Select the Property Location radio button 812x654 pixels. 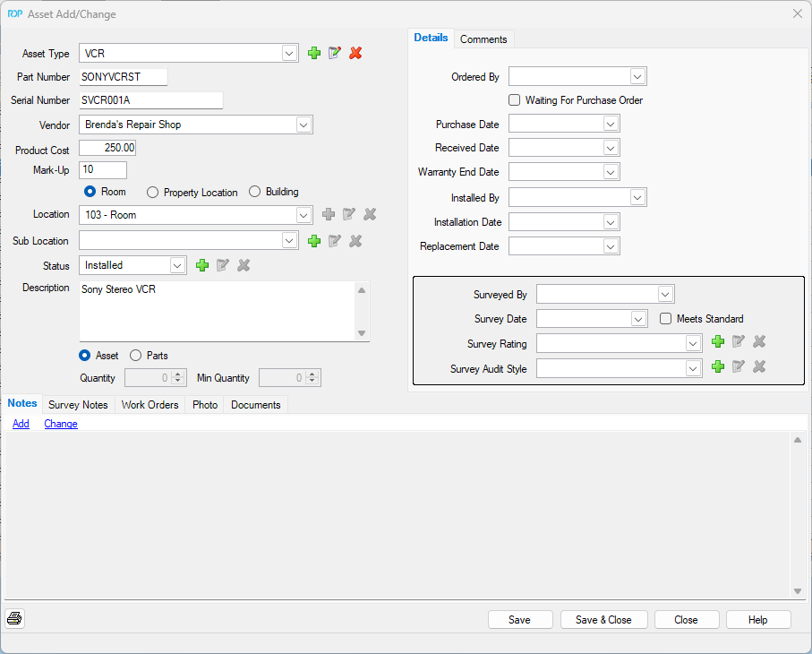[x=152, y=193]
